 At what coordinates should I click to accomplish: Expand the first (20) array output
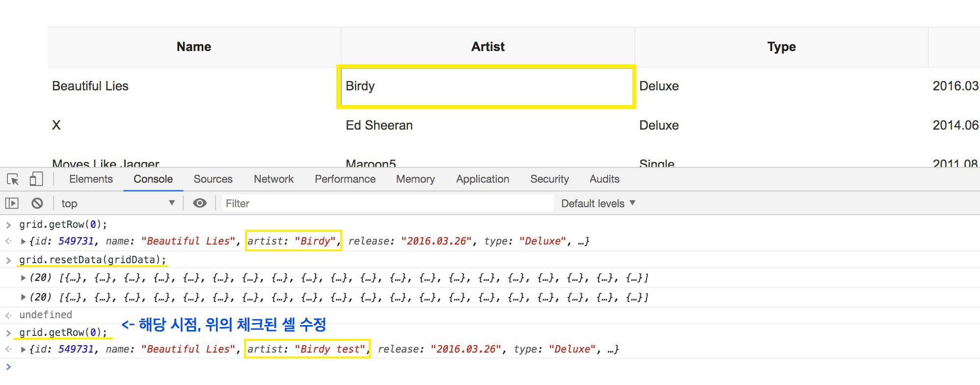pyautogui.click(x=23, y=278)
